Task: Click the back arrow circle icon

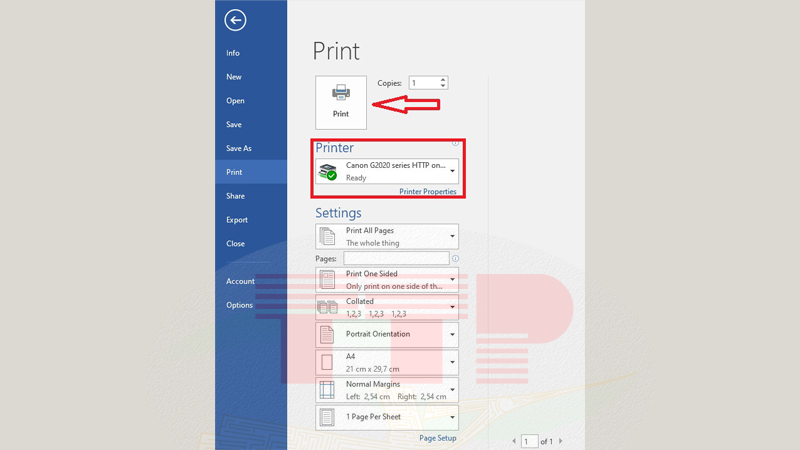Action: pos(235,20)
